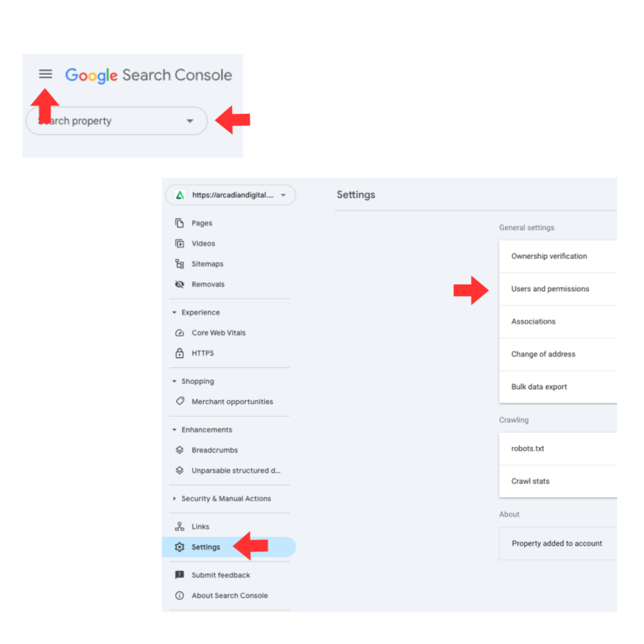Open Users and permissions settings
The width and height of the screenshot is (644, 644).
(550, 289)
